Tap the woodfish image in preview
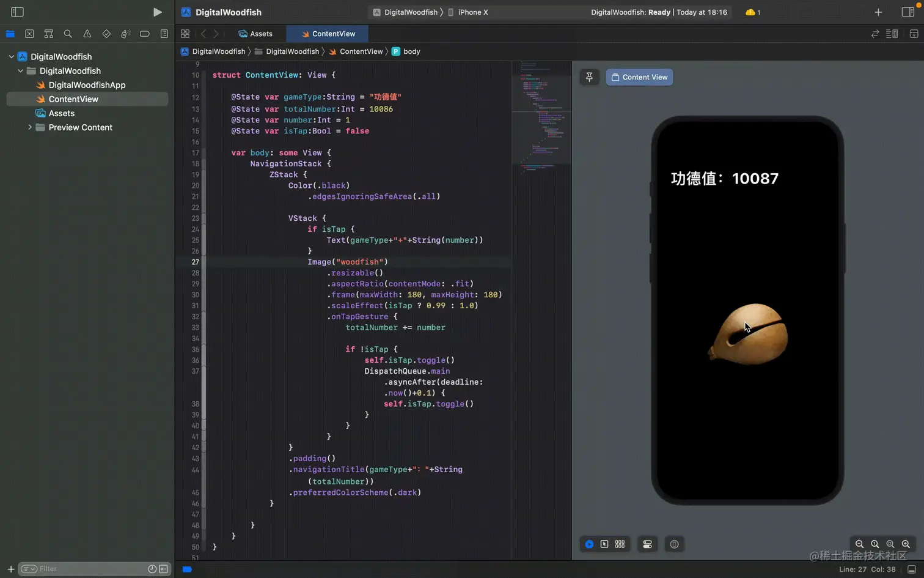The height and width of the screenshot is (578, 924). [749, 334]
